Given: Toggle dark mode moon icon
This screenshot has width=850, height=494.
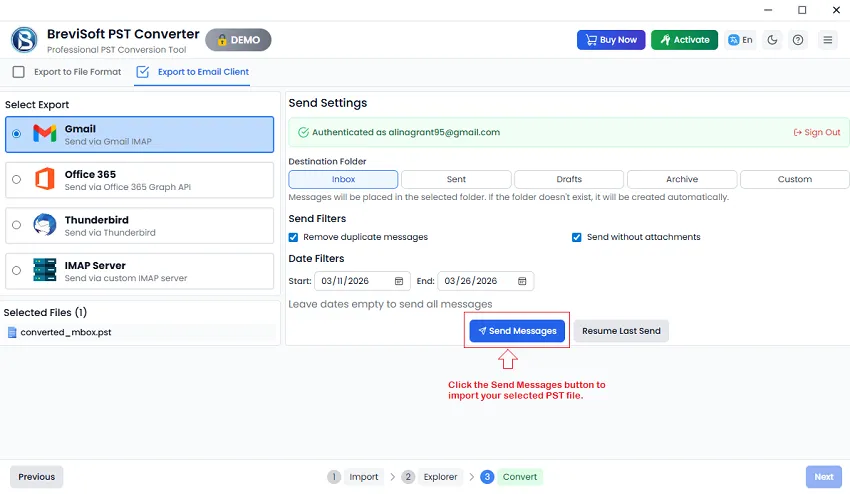Looking at the screenshot, I should 772,40.
